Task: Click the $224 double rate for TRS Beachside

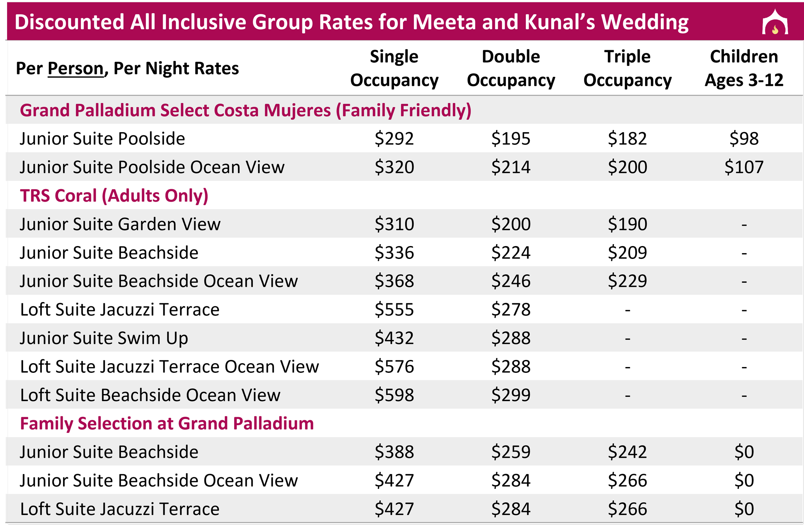Action: tap(511, 252)
